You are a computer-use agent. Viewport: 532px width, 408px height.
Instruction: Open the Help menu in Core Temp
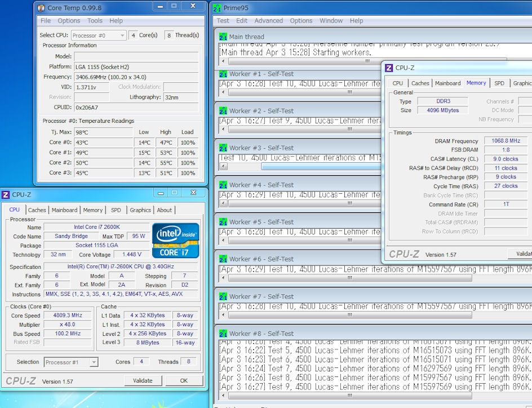coord(116,21)
